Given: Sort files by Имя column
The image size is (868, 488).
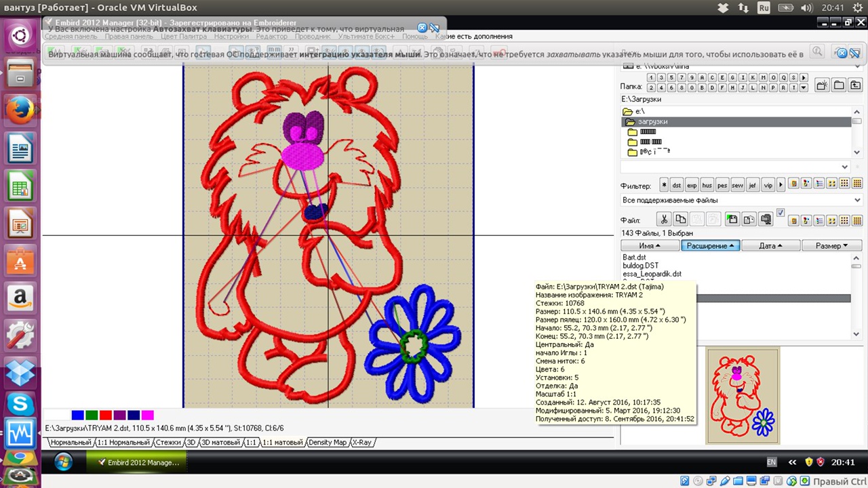Looking at the screenshot, I should [x=650, y=245].
